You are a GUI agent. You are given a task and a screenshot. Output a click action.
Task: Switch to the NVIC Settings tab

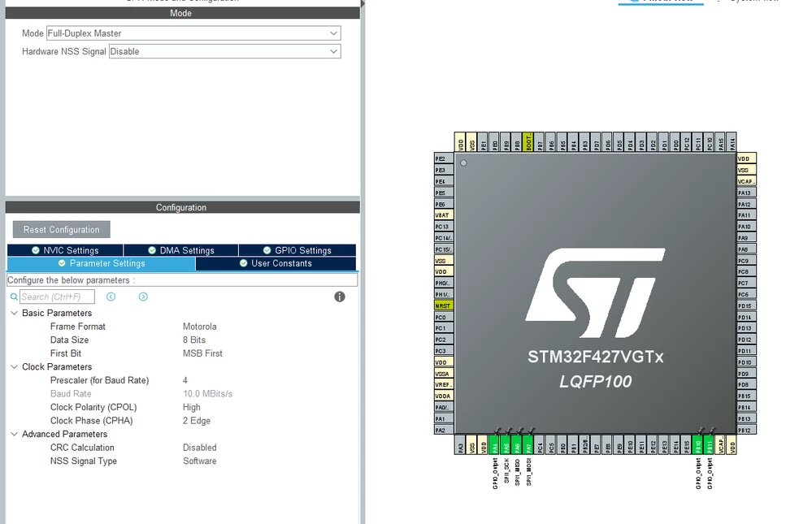point(65,250)
